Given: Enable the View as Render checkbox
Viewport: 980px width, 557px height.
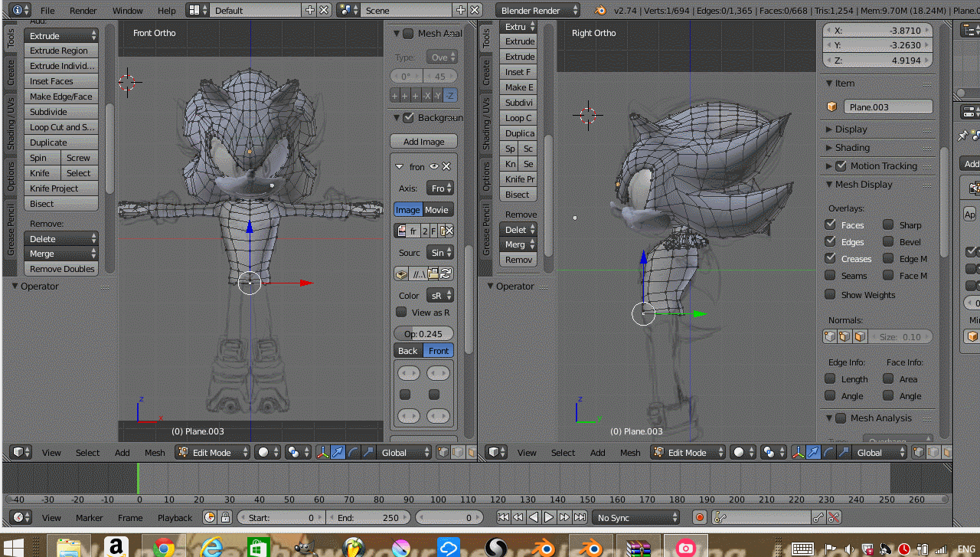Looking at the screenshot, I should 401,312.
